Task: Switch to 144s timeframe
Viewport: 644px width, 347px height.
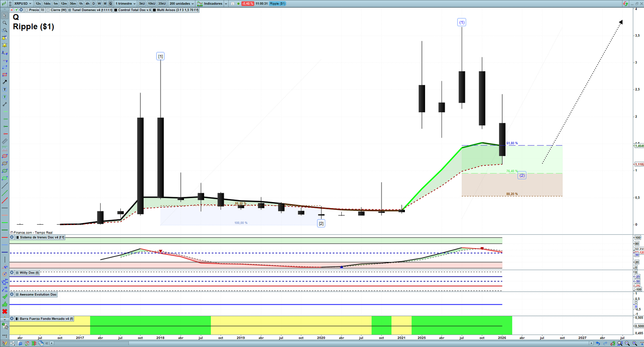Action: click(x=47, y=4)
